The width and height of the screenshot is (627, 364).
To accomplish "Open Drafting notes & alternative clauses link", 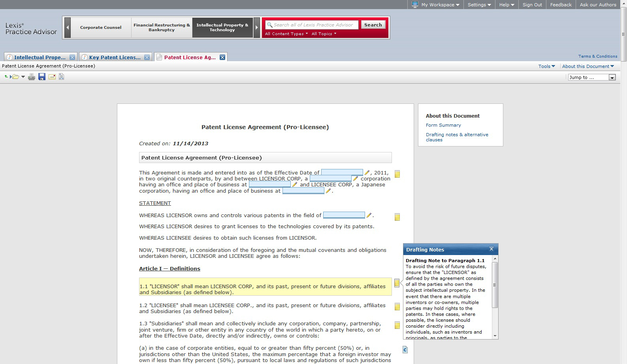I will tap(457, 137).
